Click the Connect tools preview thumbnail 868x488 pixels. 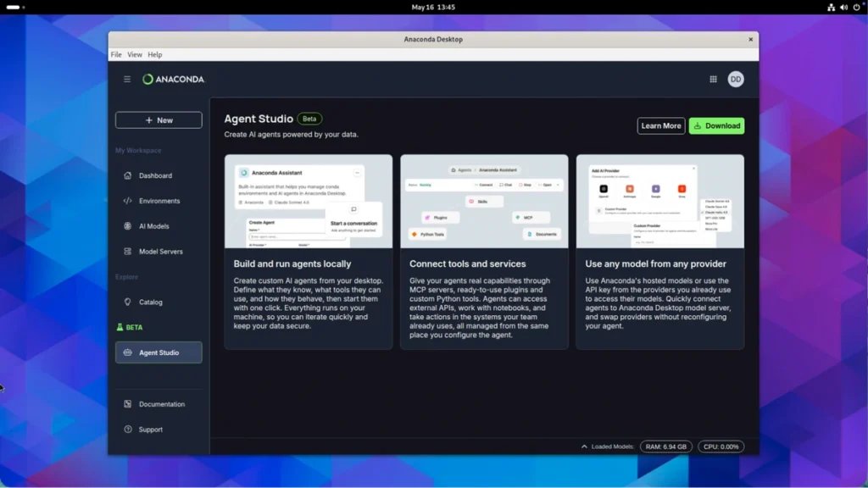click(x=484, y=202)
